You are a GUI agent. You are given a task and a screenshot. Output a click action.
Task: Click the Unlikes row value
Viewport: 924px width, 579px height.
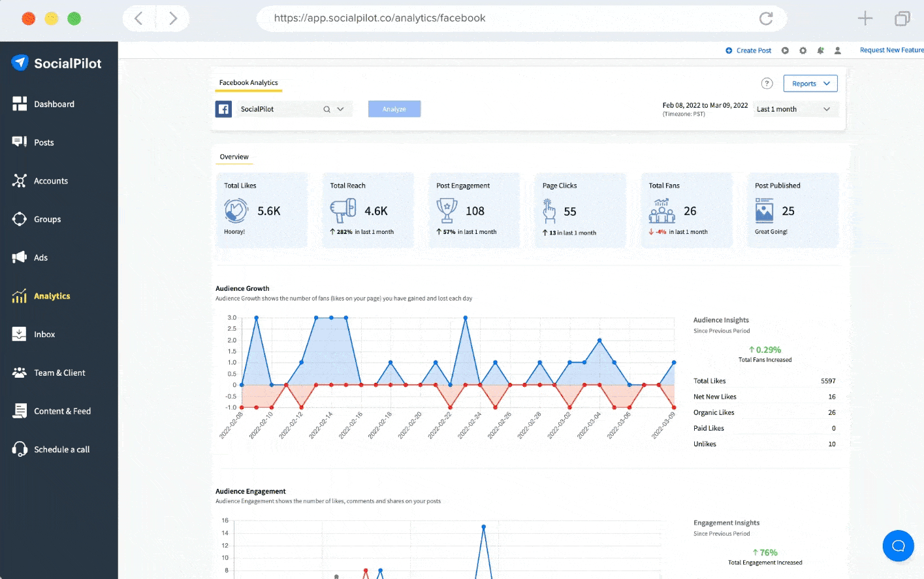(832, 444)
